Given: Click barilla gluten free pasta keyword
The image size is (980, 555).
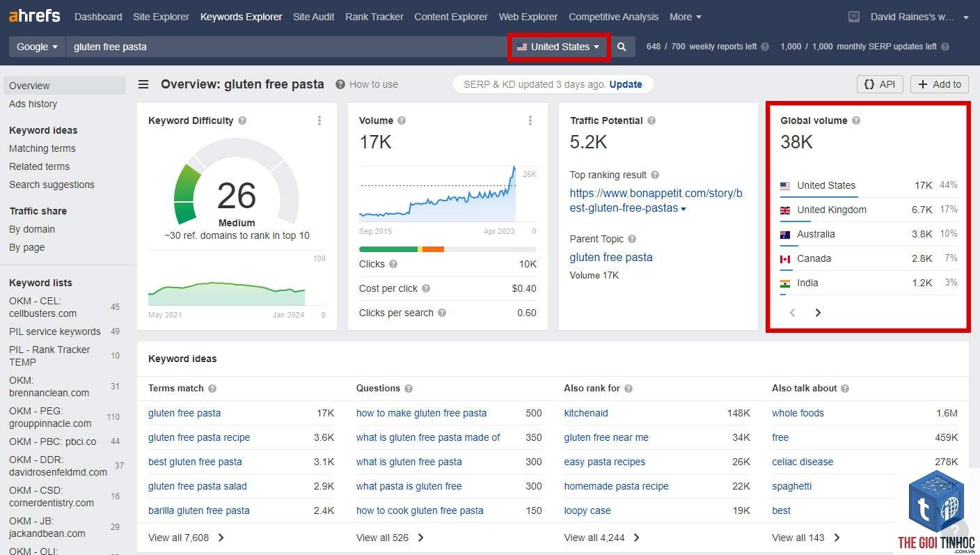Looking at the screenshot, I should click(x=198, y=510).
